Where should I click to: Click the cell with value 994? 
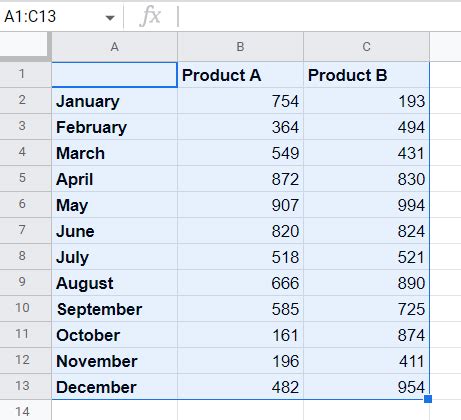click(x=366, y=205)
